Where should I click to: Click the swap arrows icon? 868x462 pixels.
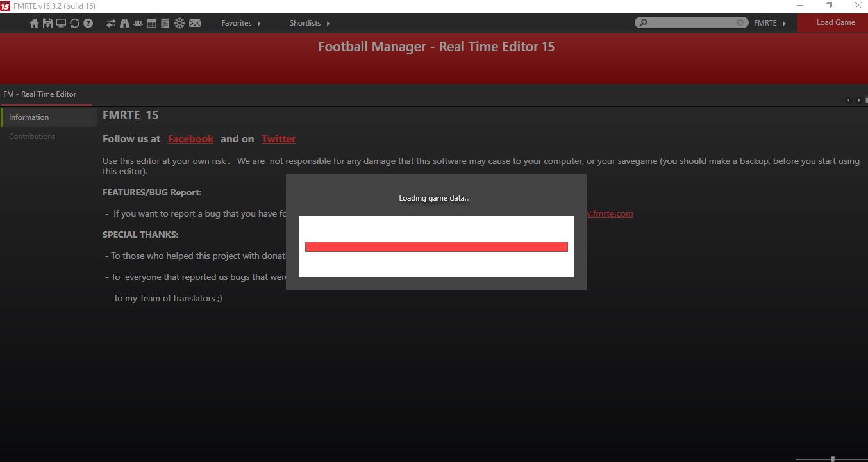[x=111, y=23]
